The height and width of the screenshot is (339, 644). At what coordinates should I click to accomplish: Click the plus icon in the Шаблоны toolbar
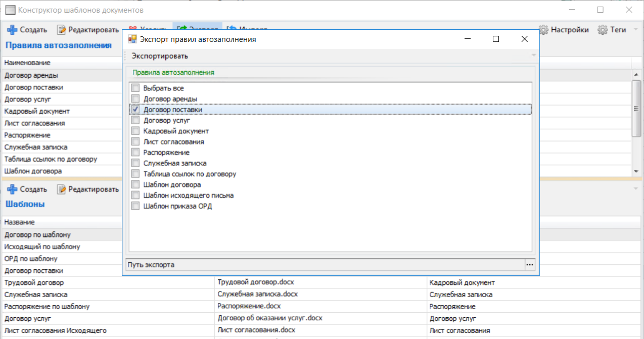click(12, 189)
